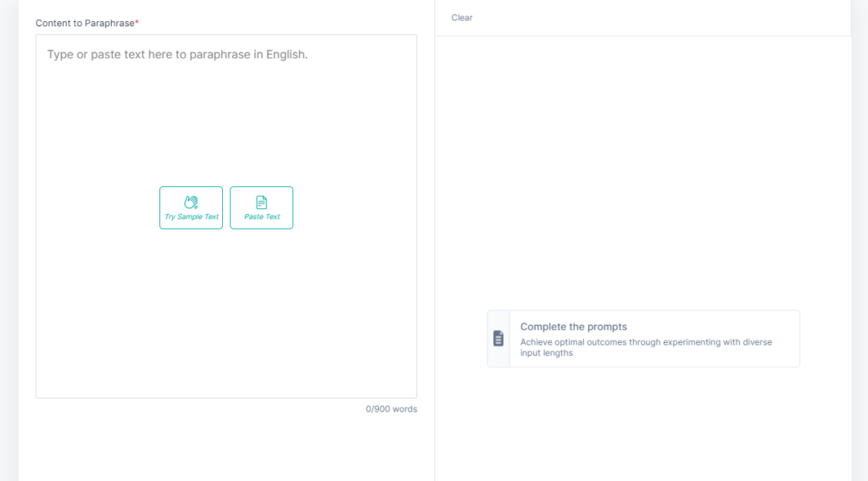Click the 'input lengths' line in hint card
This screenshot has height=481, width=868.
(x=547, y=353)
